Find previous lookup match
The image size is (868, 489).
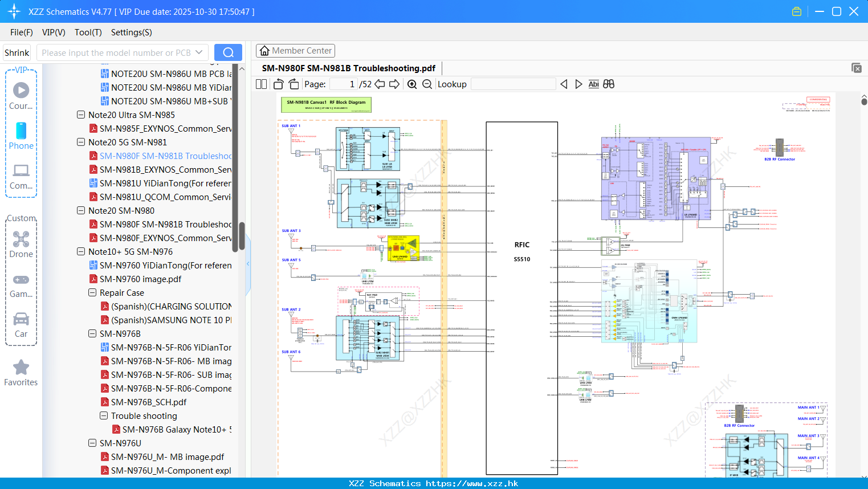coord(564,84)
